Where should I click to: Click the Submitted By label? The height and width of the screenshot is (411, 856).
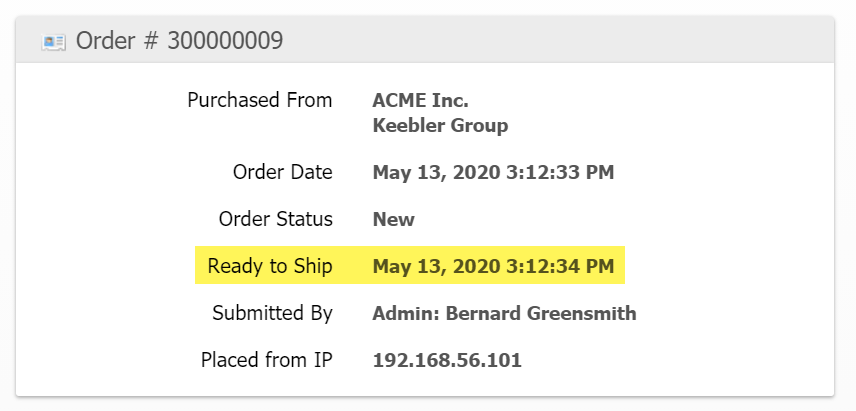point(272,313)
